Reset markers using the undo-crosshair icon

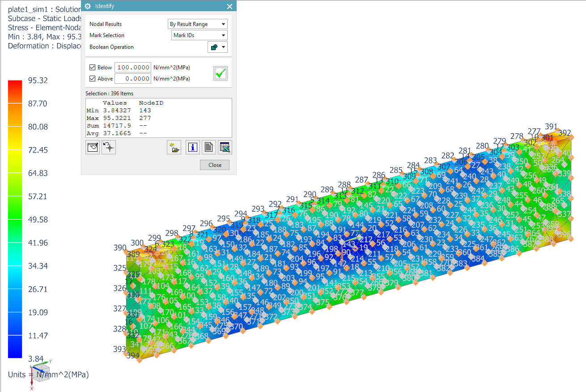[x=108, y=147]
